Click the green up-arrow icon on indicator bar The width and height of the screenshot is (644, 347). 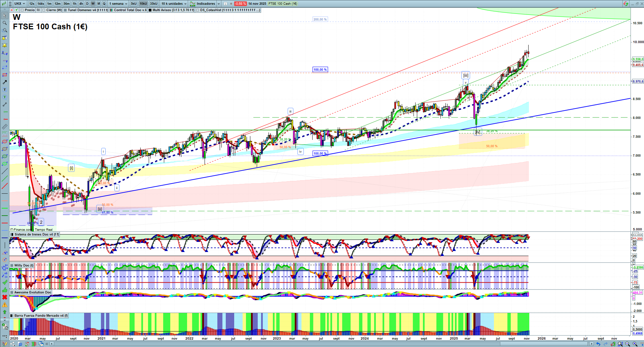pyautogui.click(x=16, y=10)
